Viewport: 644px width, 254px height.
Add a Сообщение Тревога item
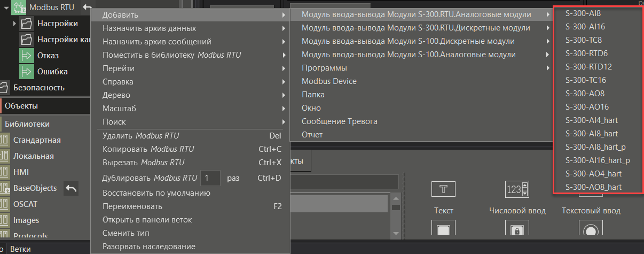422,121
